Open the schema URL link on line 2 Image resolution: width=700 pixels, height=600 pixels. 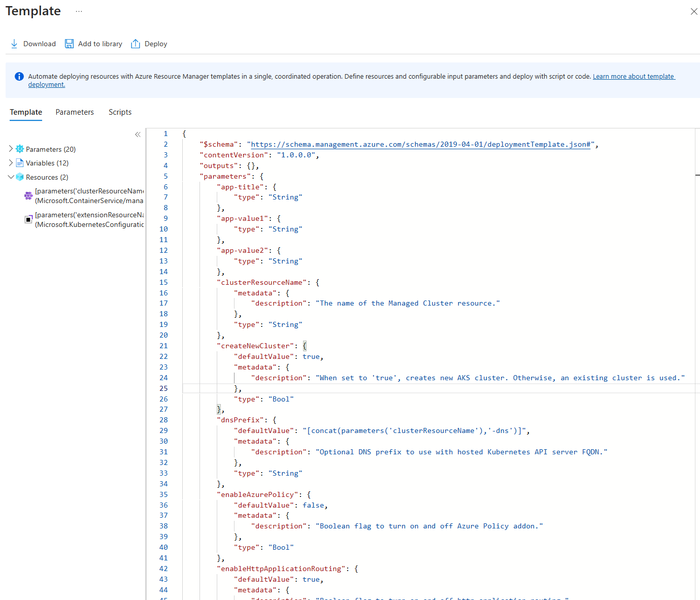click(421, 145)
